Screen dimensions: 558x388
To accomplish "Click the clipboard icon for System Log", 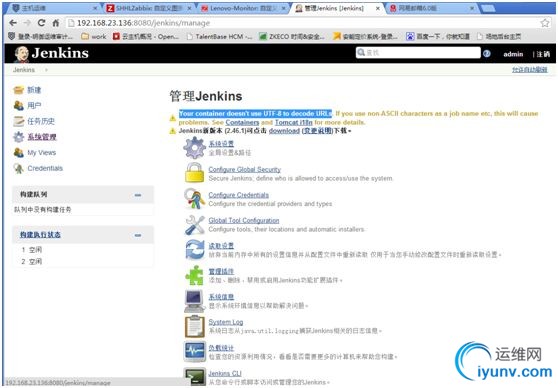I will [195, 326].
